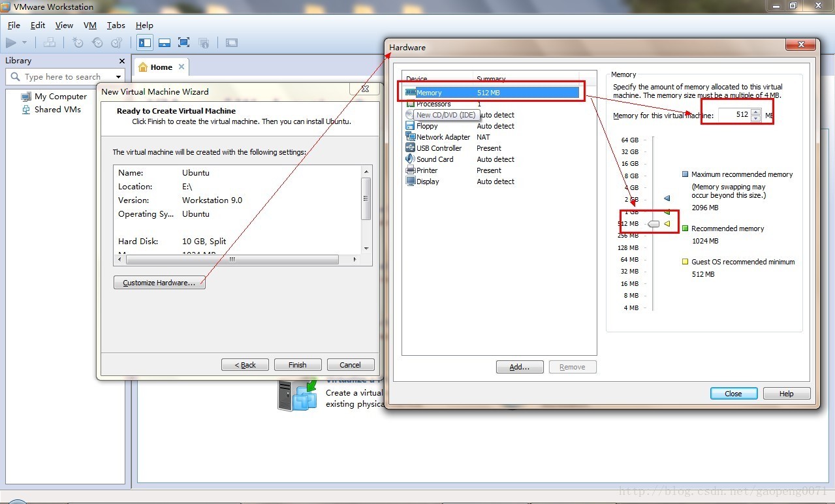Click the Virtualize a Physical Machine icon
The image size is (835, 504).
[296, 395]
